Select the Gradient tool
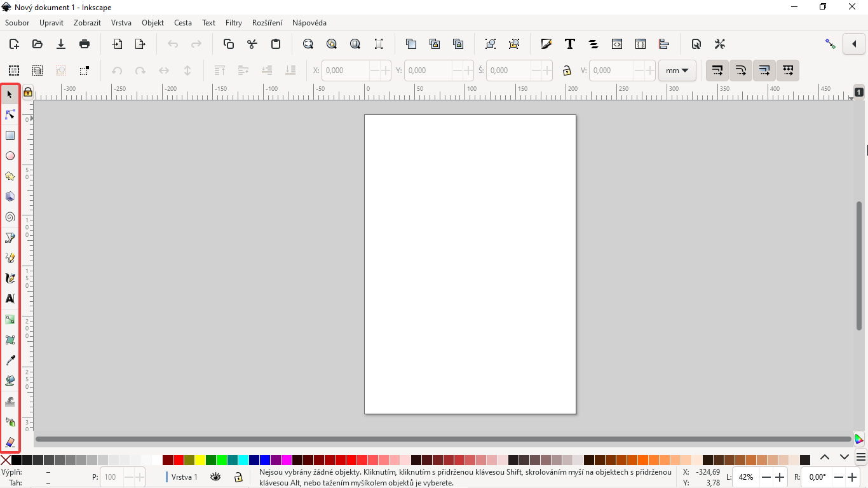The image size is (868, 488). 10,320
